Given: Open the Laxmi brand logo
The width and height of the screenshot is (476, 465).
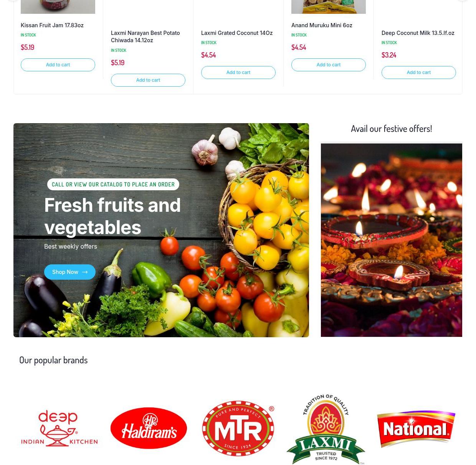Looking at the screenshot, I should 326,429.
